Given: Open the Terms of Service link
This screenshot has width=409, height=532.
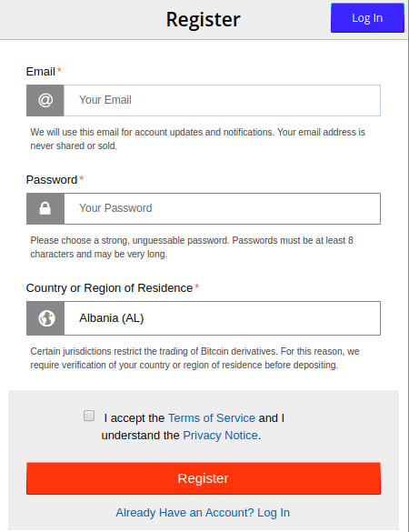Looking at the screenshot, I should click(x=212, y=418).
